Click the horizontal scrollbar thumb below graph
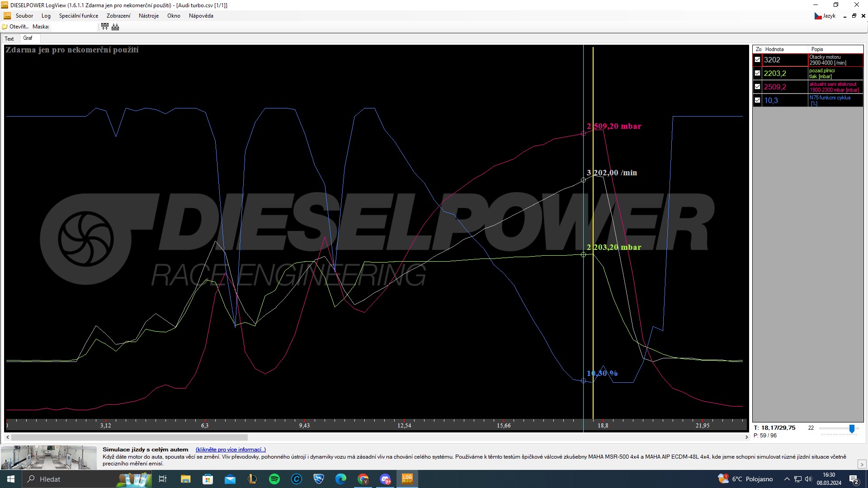 click(x=129, y=437)
